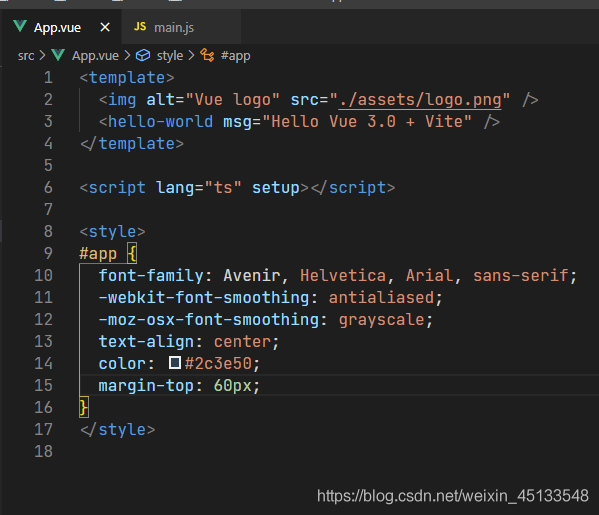Click the setup attribute text
599x515 pixels.
pyautogui.click(x=276, y=188)
